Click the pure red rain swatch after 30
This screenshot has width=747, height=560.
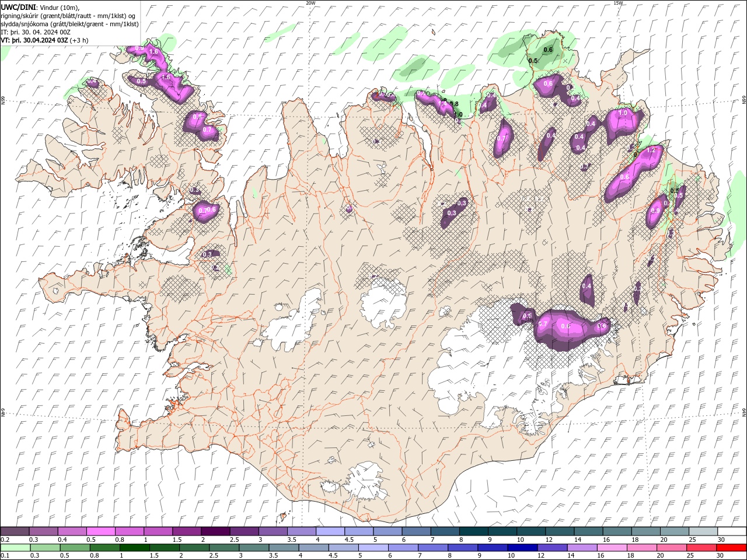point(732,548)
